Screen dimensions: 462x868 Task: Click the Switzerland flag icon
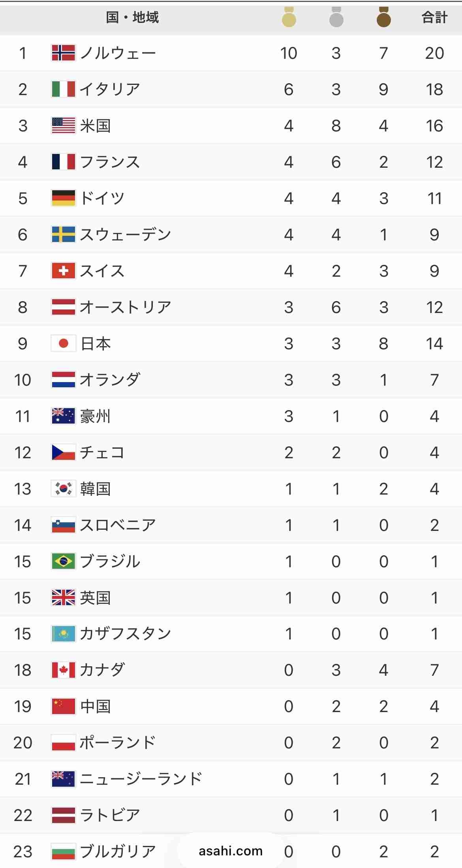point(63,271)
